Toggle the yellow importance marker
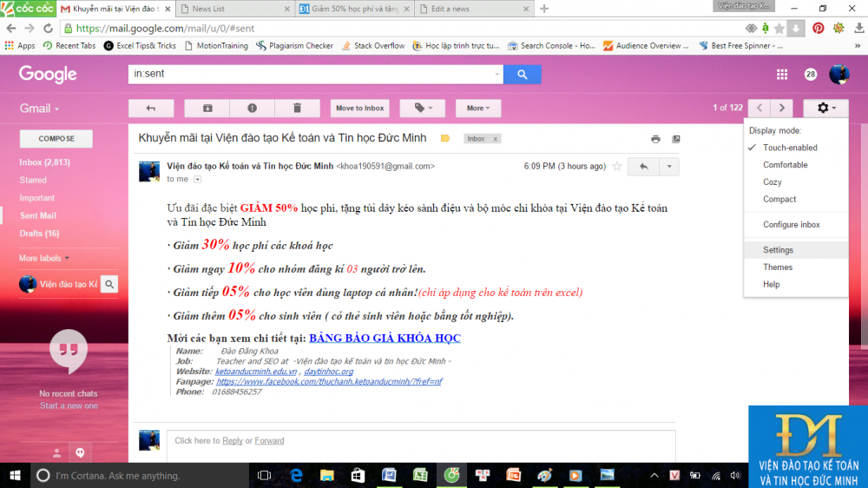The image size is (868, 488). pyautogui.click(x=445, y=138)
